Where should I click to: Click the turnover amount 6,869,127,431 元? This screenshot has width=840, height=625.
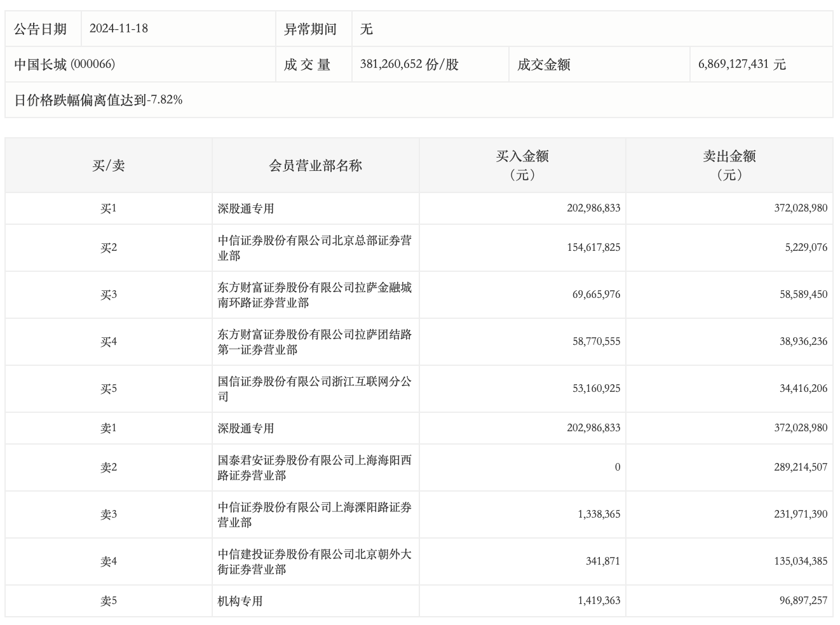click(x=742, y=64)
